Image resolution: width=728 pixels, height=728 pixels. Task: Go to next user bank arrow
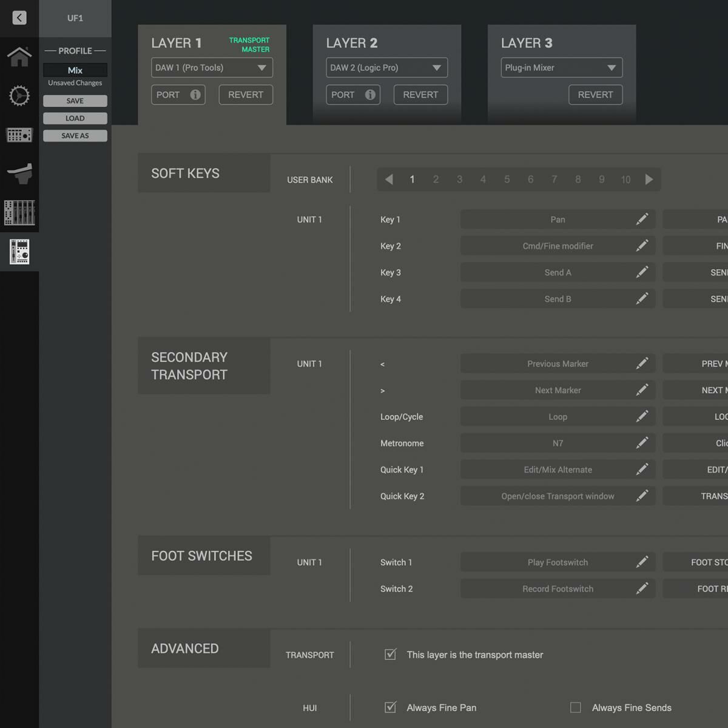pyautogui.click(x=649, y=180)
